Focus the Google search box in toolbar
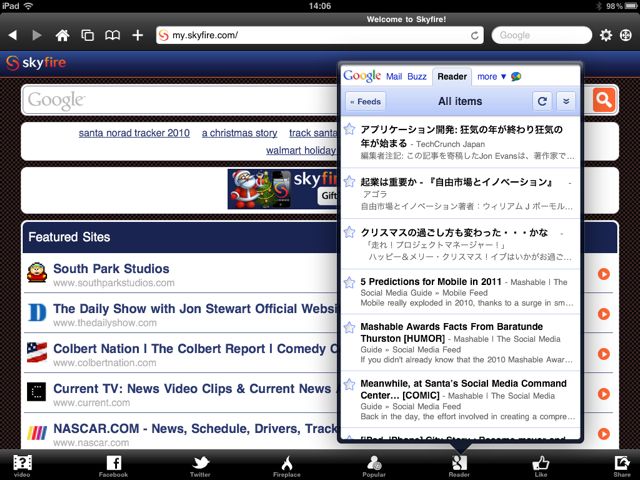Image resolution: width=640 pixels, height=480 pixels. (x=542, y=35)
